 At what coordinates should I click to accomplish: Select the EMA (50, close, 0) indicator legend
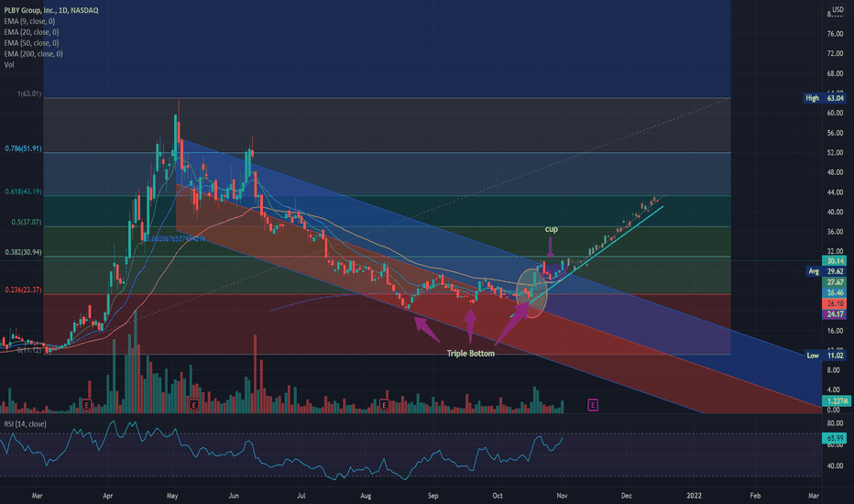click(31, 43)
